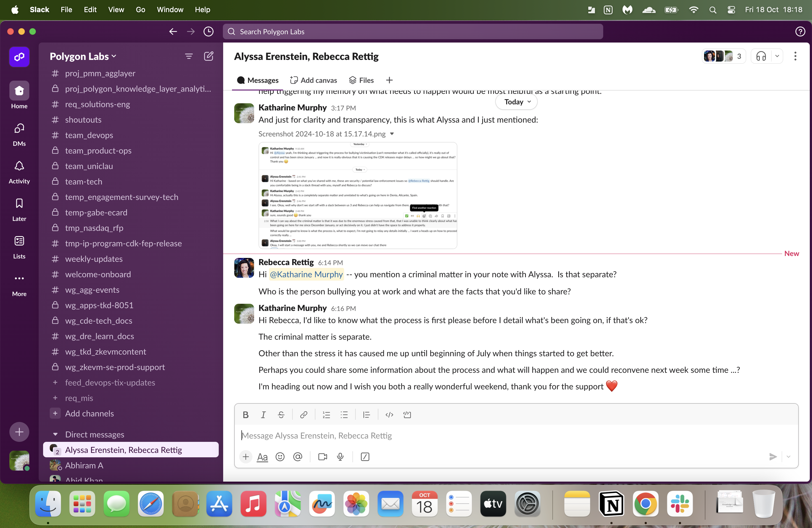Go back in history
The width and height of the screenshot is (812, 528).
[x=173, y=32]
